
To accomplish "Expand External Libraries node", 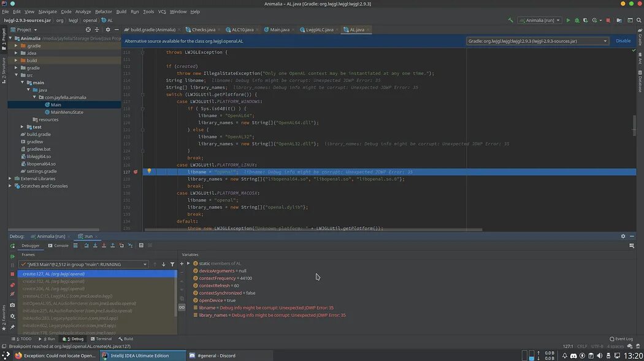I will [x=10, y=178].
